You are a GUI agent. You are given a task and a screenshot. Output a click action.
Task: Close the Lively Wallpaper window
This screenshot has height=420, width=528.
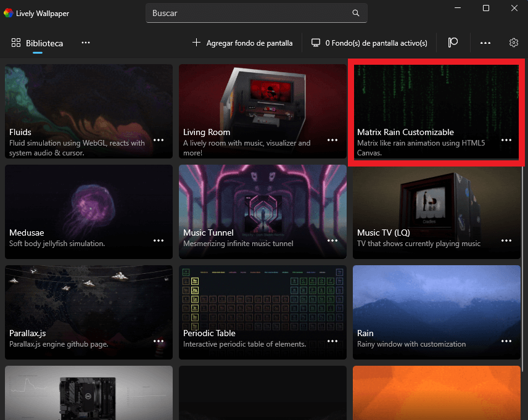(x=514, y=8)
